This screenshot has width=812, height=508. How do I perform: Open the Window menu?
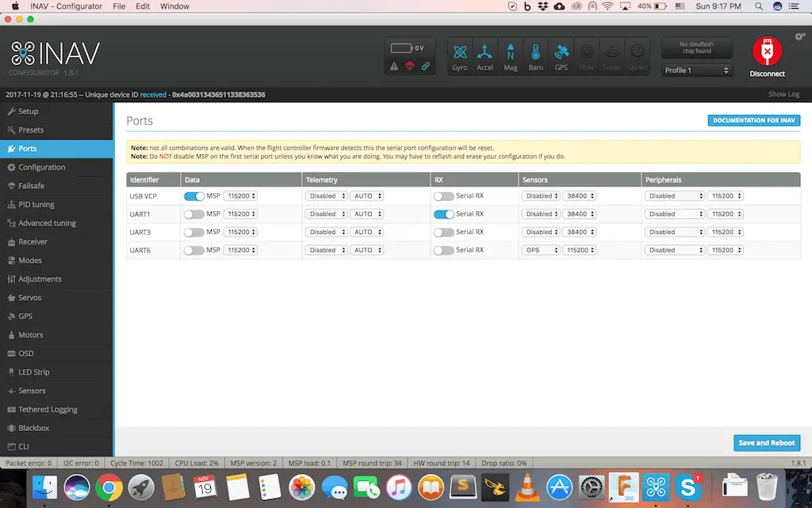point(174,6)
